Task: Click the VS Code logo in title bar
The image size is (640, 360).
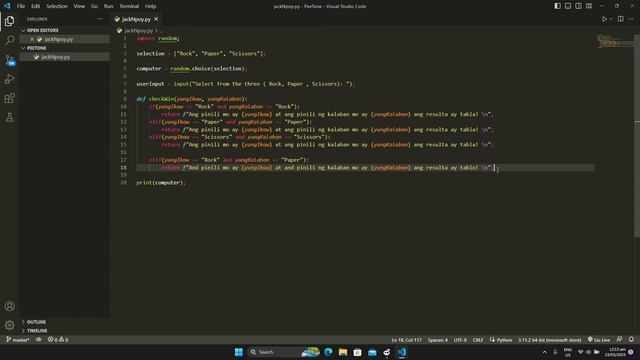Action: pyautogui.click(x=7, y=6)
